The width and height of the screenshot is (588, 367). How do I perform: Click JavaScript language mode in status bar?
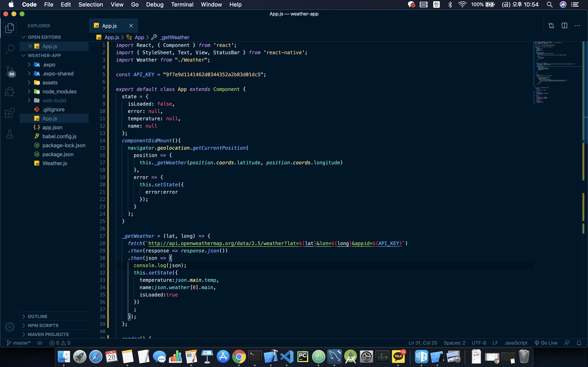click(x=516, y=343)
